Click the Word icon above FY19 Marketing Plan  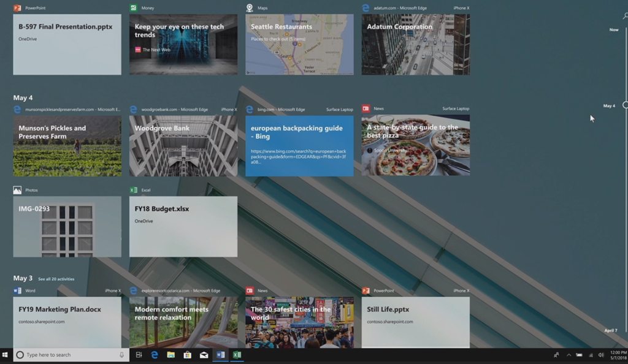(17, 290)
